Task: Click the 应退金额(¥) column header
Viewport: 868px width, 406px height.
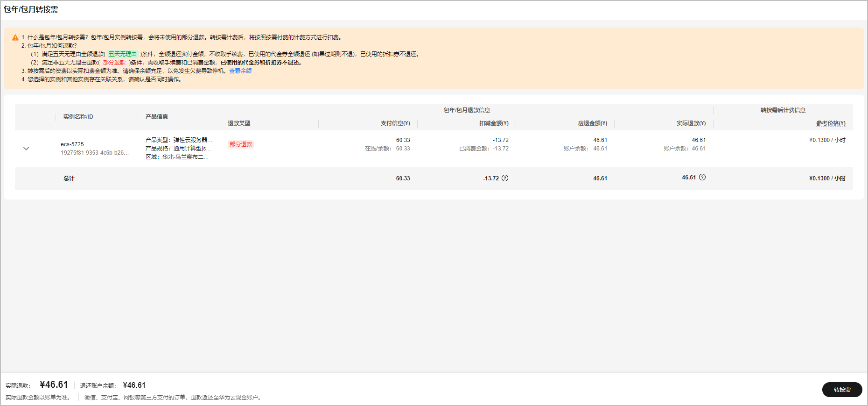Action: click(592, 123)
